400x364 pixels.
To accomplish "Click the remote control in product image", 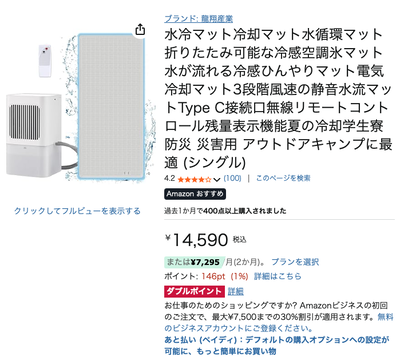I will 45,61.
